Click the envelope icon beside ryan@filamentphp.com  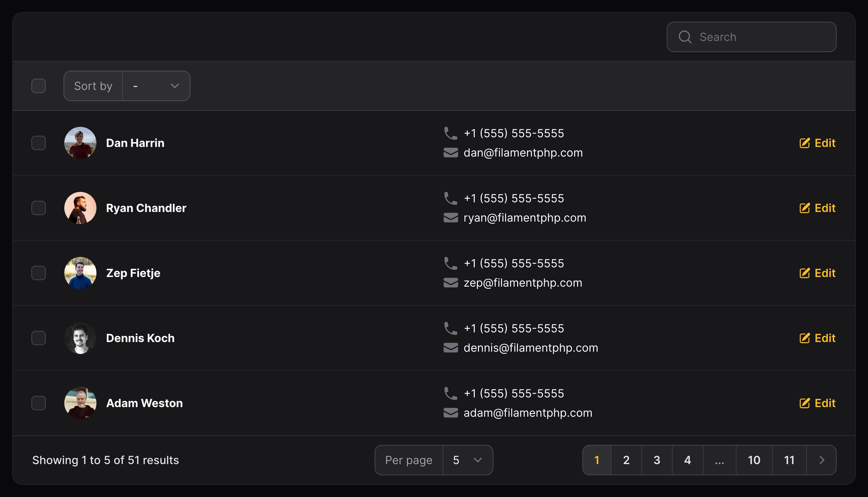(451, 218)
